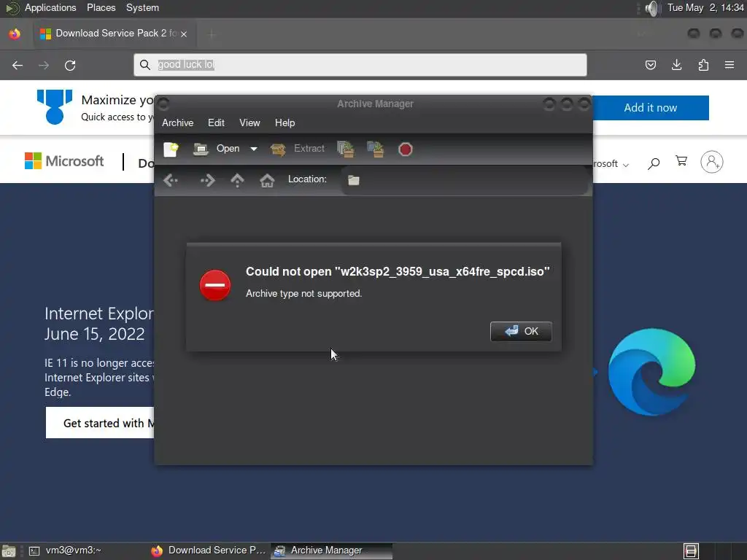Open Save to Pocket in Firefox

coord(650,65)
